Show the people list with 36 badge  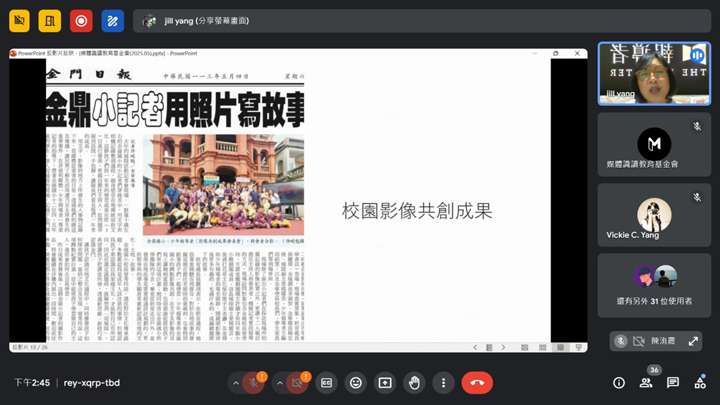(x=646, y=383)
